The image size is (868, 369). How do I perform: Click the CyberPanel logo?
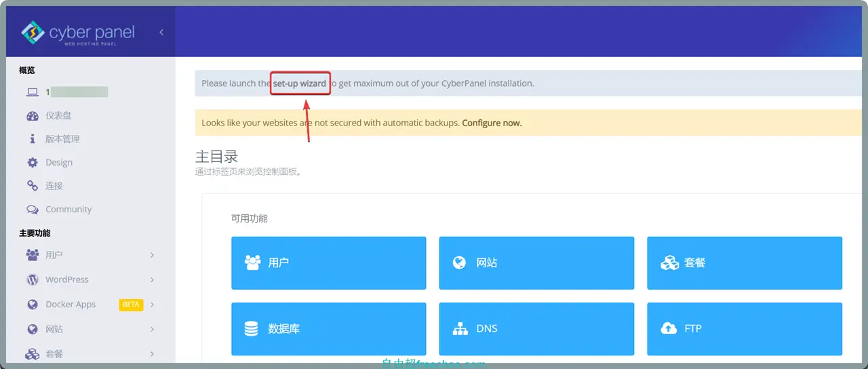coord(77,33)
